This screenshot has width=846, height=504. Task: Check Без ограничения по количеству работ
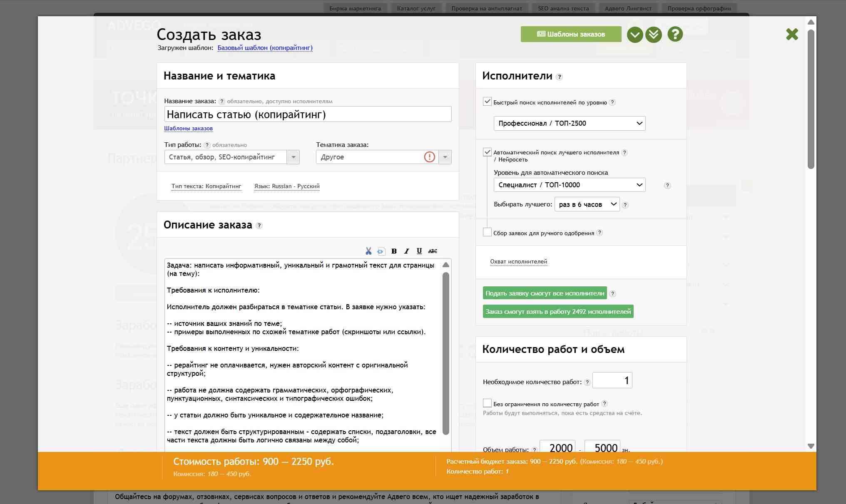coord(487,403)
